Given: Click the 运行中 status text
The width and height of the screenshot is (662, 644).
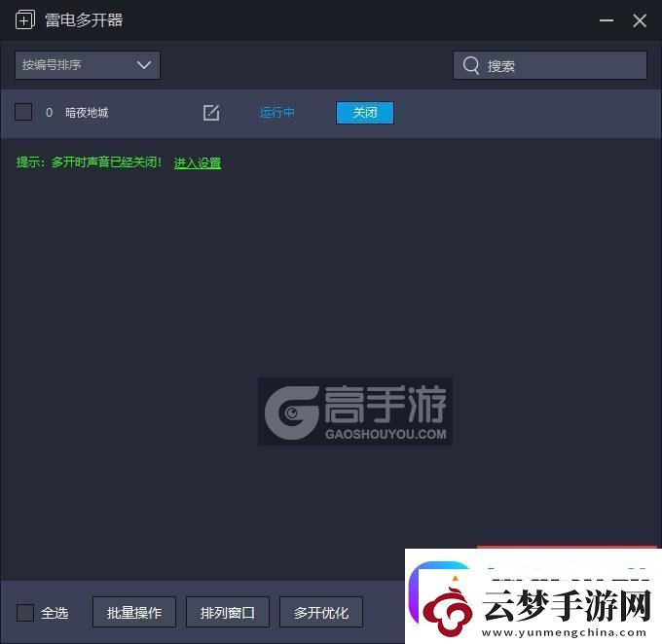Looking at the screenshot, I should point(276,113).
